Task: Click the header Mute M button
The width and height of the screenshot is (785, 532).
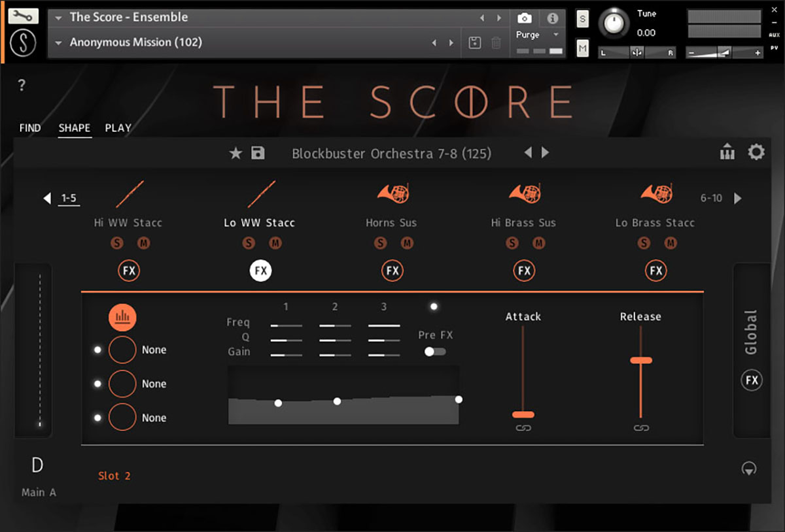Action: pos(582,48)
